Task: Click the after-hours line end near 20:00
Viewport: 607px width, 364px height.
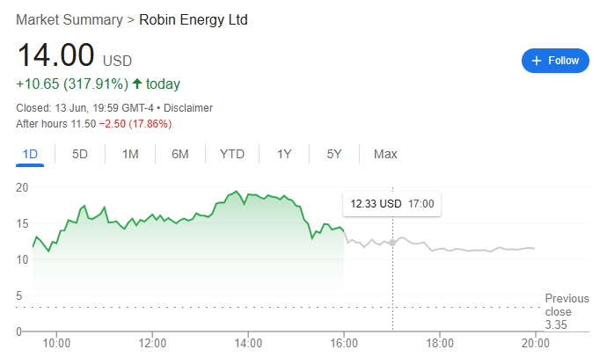Action: [x=535, y=248]
